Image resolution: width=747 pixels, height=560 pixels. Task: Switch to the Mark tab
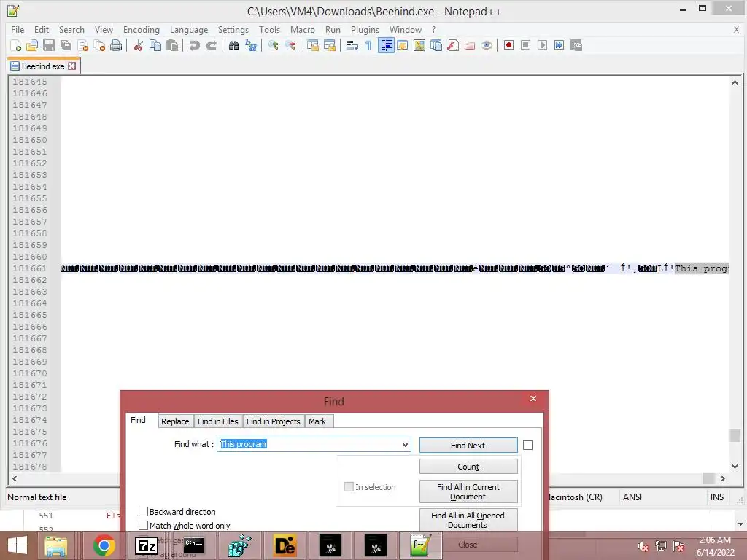[x=317, y=421]
